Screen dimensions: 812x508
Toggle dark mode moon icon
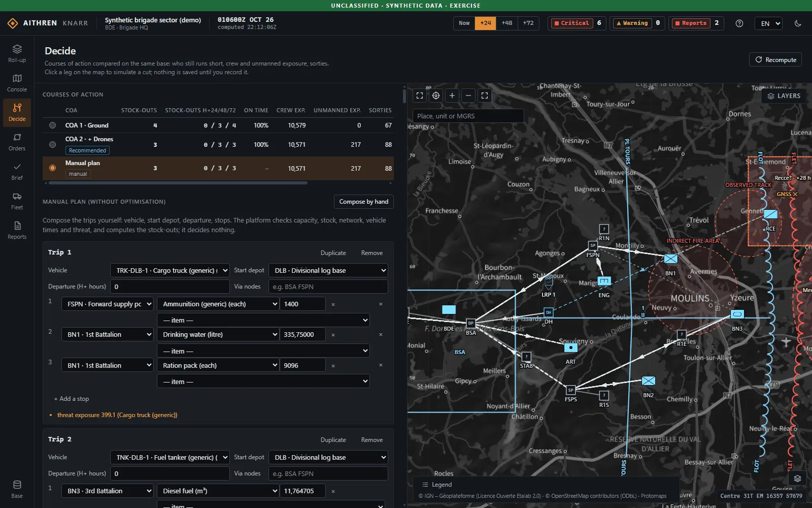(798, 23)
